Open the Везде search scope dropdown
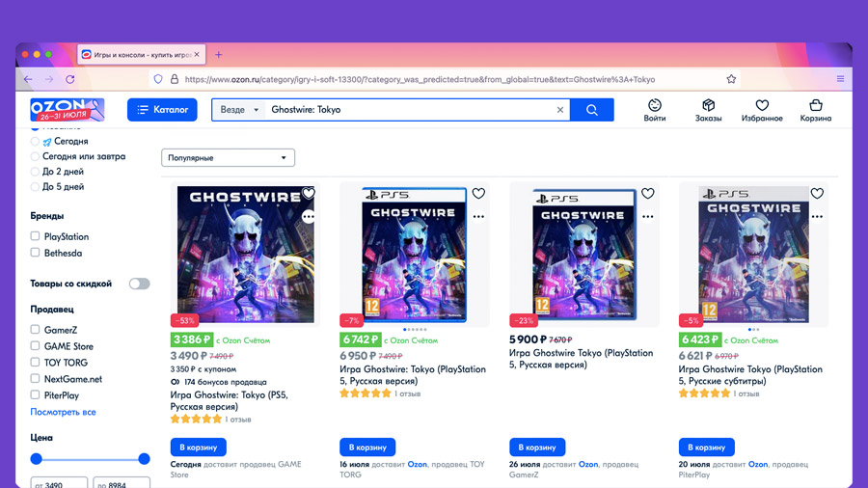This screenshot has width=868, height=488. point(239,110)
